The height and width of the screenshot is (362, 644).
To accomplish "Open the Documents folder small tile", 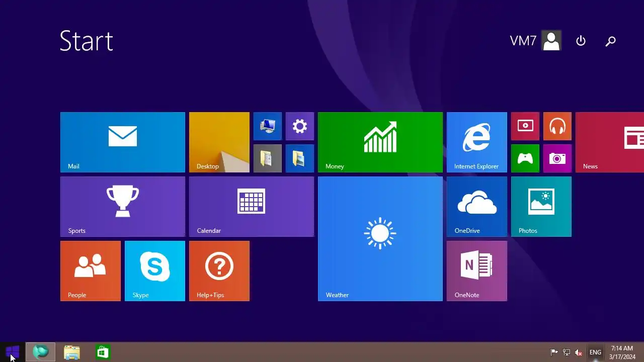I will [x=268, y=158].
